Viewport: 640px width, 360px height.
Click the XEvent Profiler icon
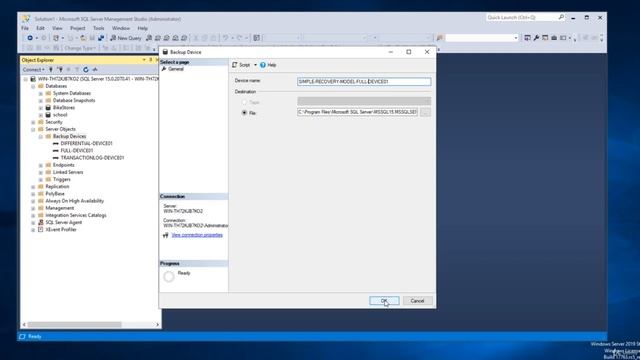[x=41, y=229]
